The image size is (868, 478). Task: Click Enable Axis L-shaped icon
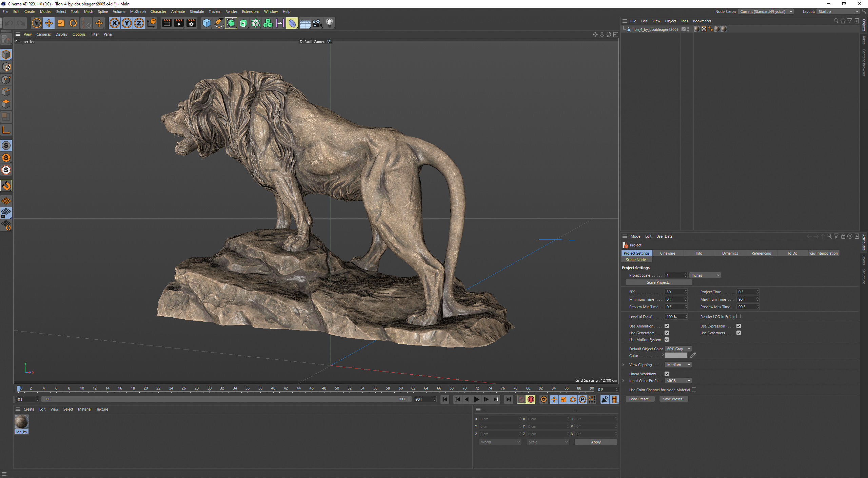[6, 130]
